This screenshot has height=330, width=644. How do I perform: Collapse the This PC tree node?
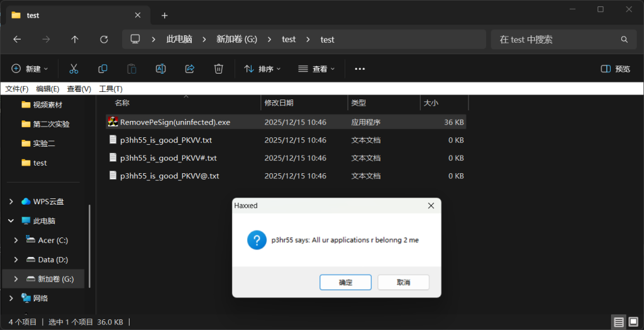11,221
